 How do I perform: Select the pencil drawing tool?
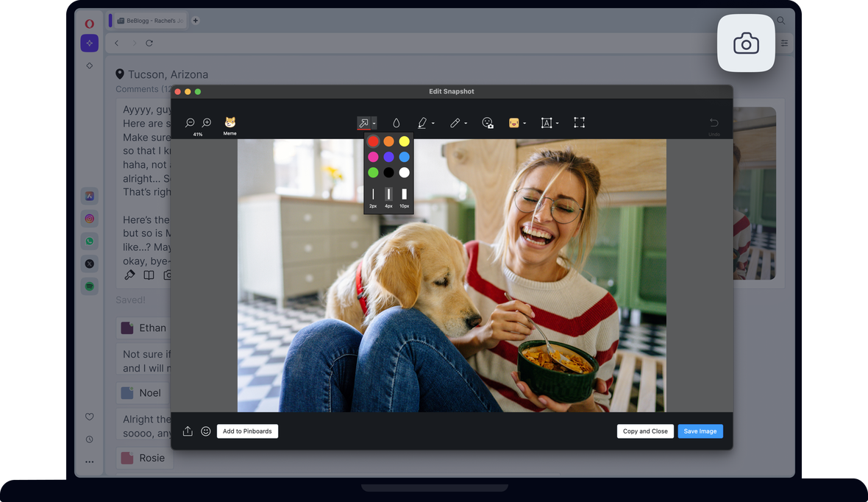[x=455, y=123]
